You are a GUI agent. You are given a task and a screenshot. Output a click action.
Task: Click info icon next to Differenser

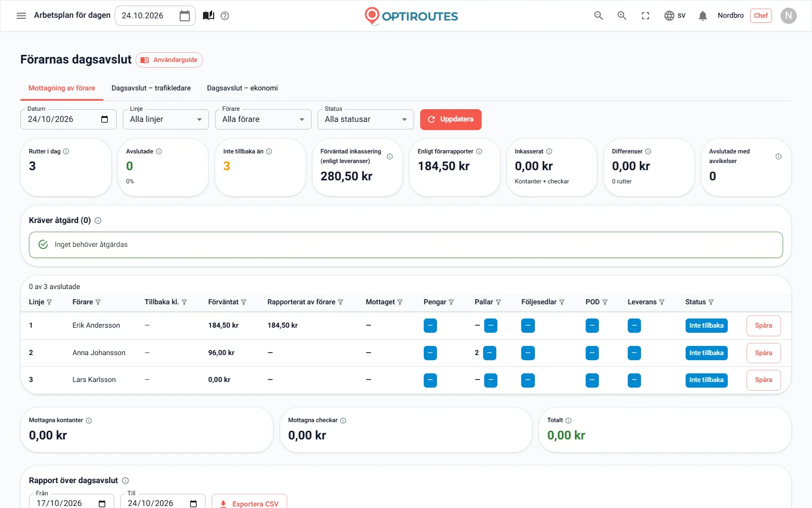point(648,151)
